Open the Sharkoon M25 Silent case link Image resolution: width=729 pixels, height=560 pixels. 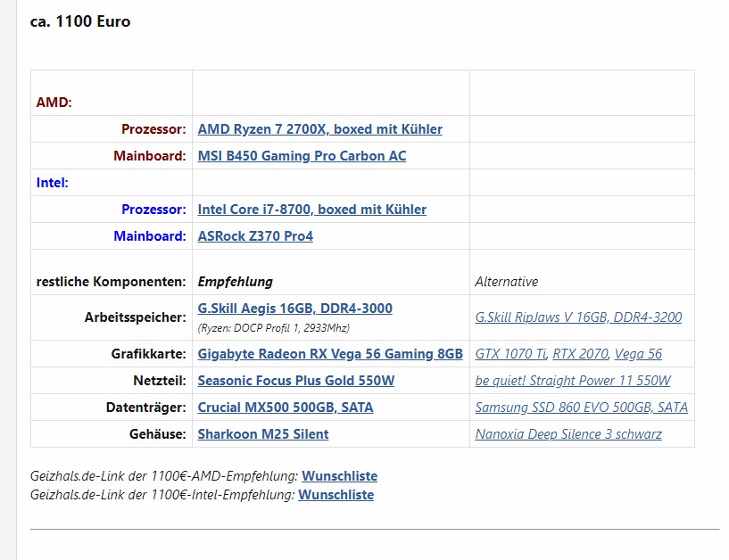click(263, 434)
